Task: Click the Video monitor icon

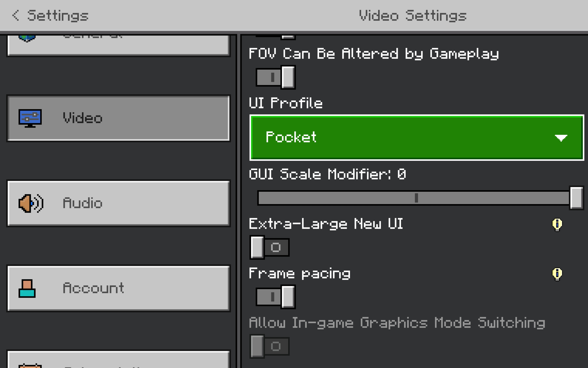Action: 30,118
